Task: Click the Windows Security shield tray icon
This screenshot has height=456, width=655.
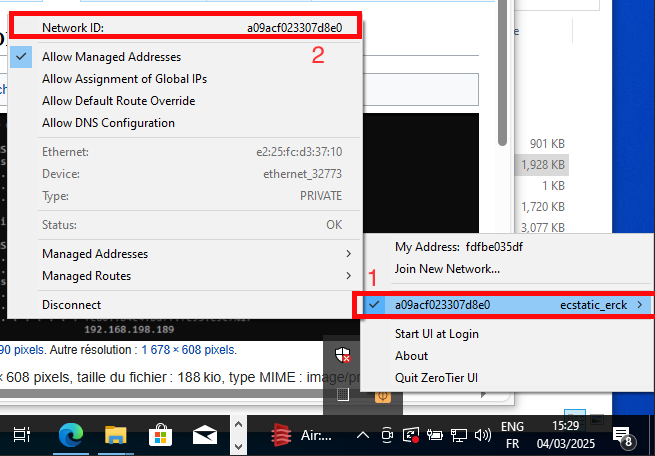Action: (x=343, y=356)
